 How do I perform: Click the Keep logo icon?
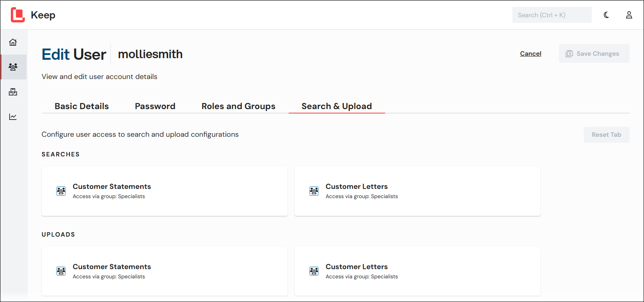[x=18, y=15]
